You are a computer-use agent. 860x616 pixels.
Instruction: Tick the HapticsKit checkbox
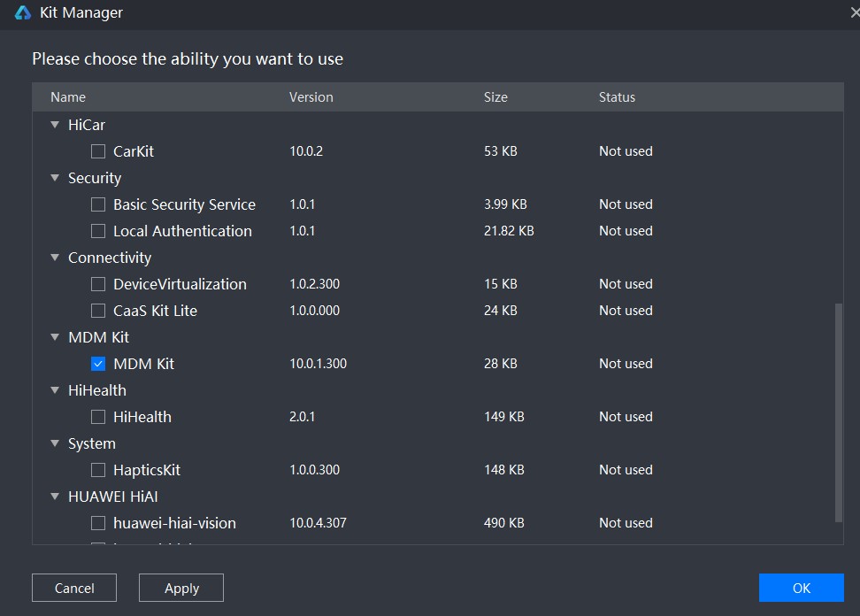(x=98, y=470)
